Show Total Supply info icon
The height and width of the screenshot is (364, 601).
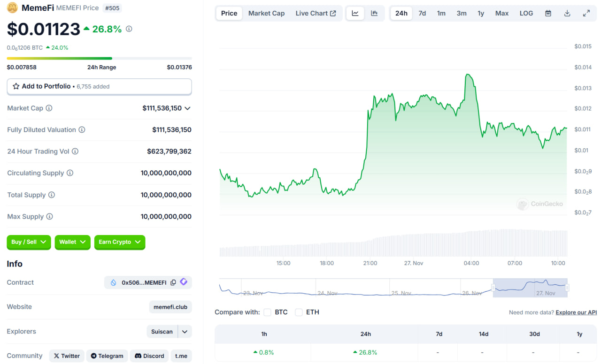point(52,195)
